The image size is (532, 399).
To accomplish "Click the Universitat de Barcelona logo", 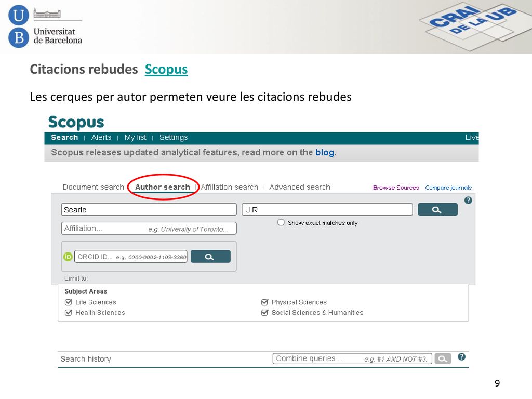I will click(45, 26).
